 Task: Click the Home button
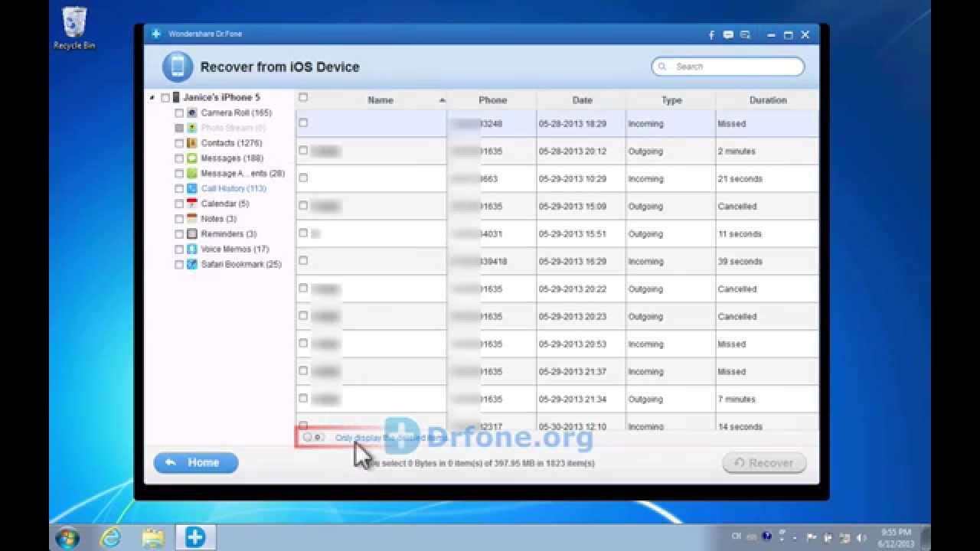[x=196, y=463]
